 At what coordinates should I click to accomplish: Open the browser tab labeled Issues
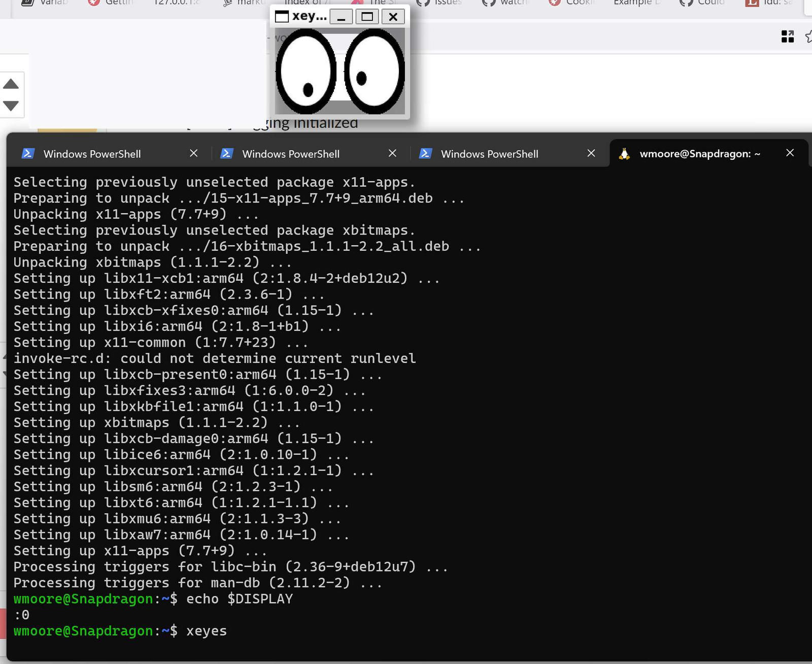click(441, 3)
